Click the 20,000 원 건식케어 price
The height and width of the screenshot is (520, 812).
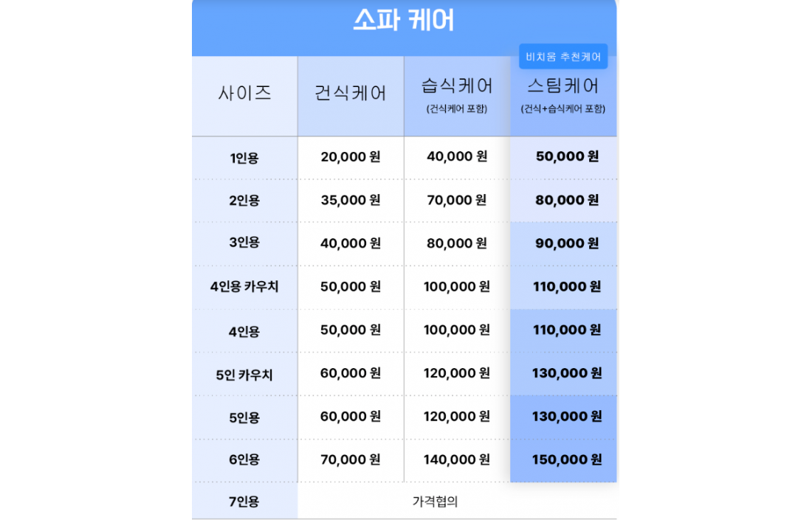351,157
